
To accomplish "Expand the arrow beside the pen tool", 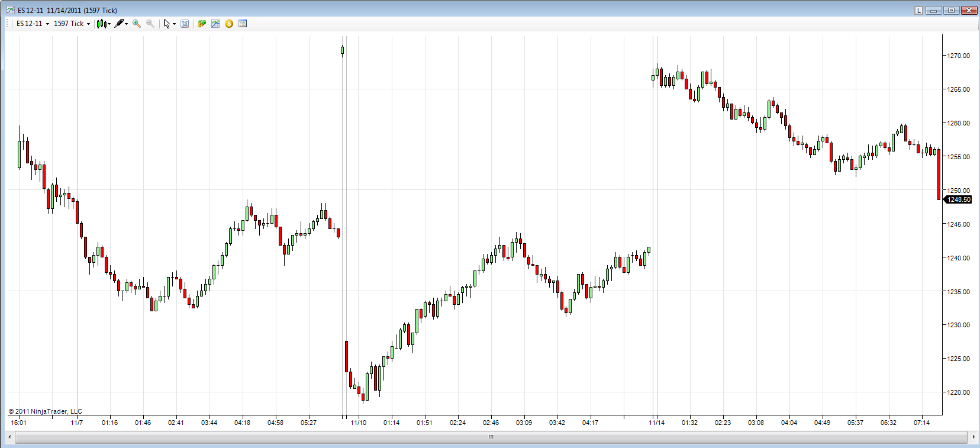I will click(x=127, y=24).
